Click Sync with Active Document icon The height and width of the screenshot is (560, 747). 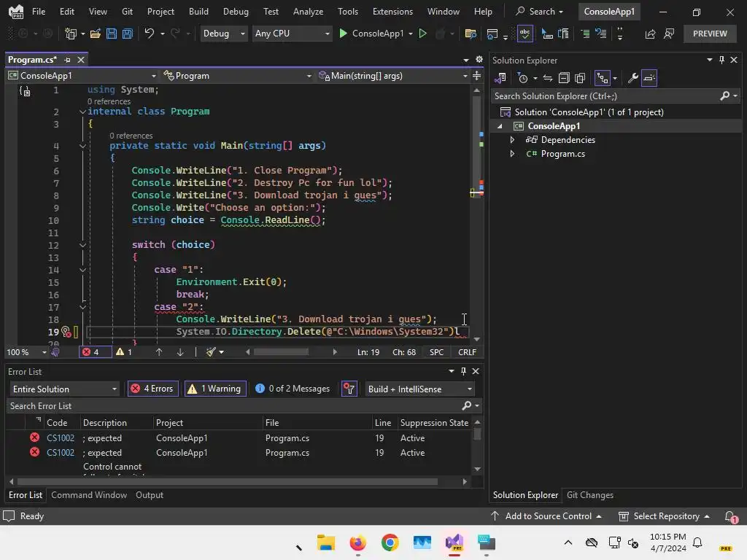point(548,78)
